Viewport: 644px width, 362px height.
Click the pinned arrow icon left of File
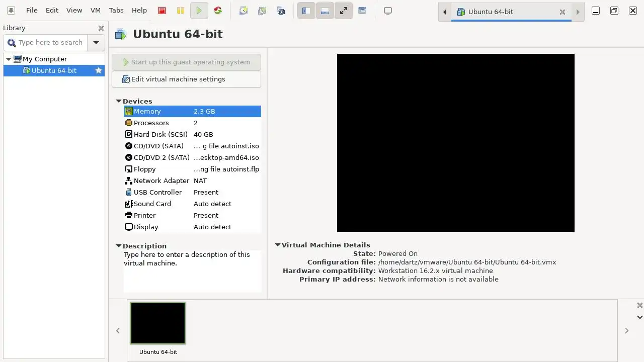coord(11,11)
